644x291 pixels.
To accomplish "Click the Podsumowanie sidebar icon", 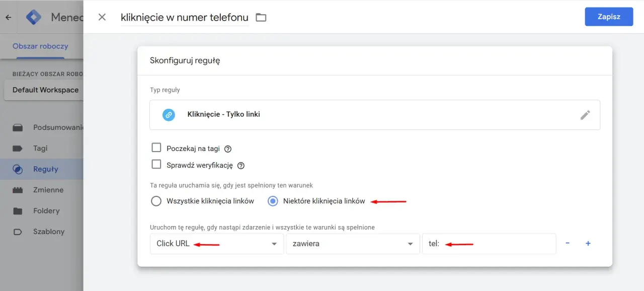I will [18, 127].
